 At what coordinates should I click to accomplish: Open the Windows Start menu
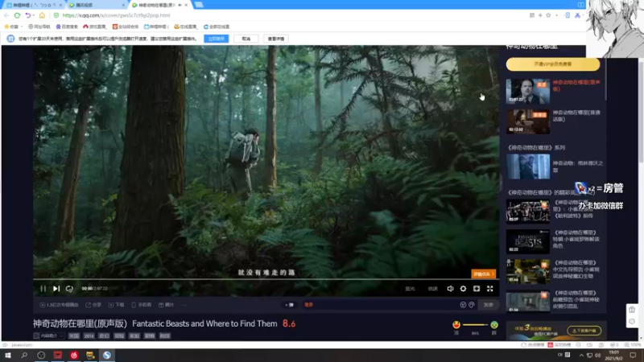[x=8, y=355]
